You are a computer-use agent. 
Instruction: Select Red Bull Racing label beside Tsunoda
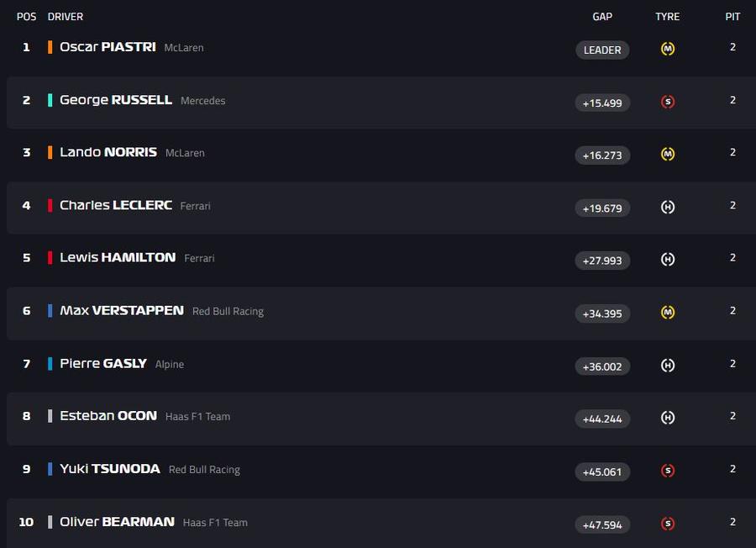204,469
